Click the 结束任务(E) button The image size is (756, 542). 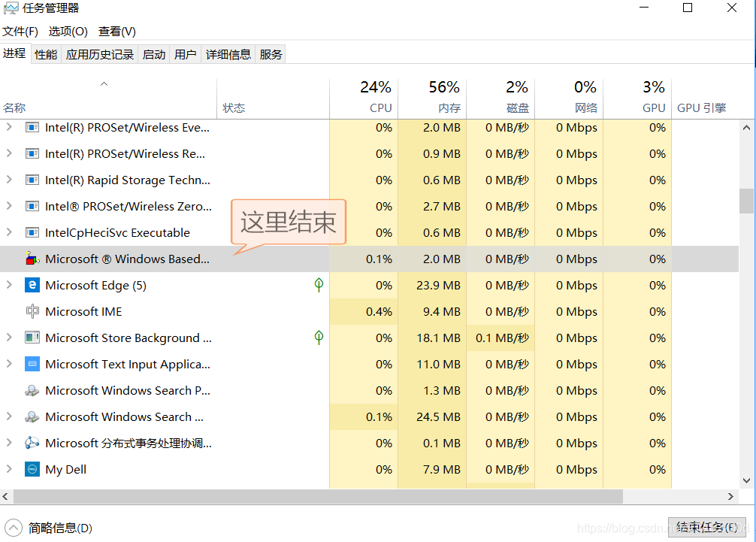point(707,527)
